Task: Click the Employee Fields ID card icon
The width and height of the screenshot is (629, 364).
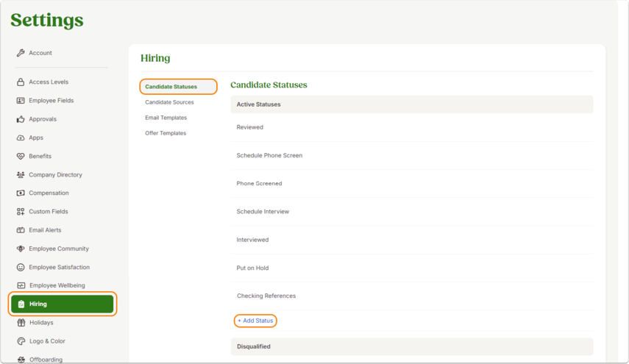Action: [21, 101]
